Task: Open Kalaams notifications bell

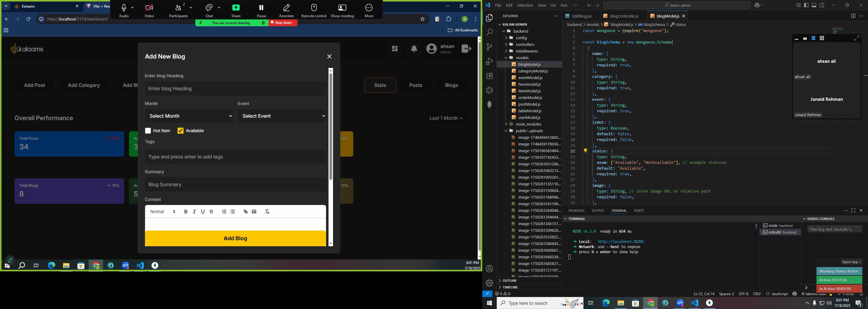Action: pos(414,49)
